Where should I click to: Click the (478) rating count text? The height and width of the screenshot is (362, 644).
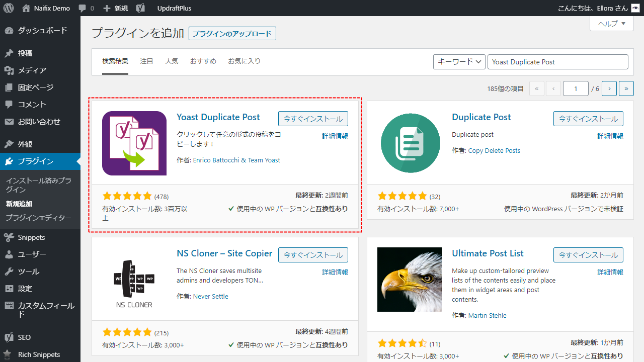point(162,197)
